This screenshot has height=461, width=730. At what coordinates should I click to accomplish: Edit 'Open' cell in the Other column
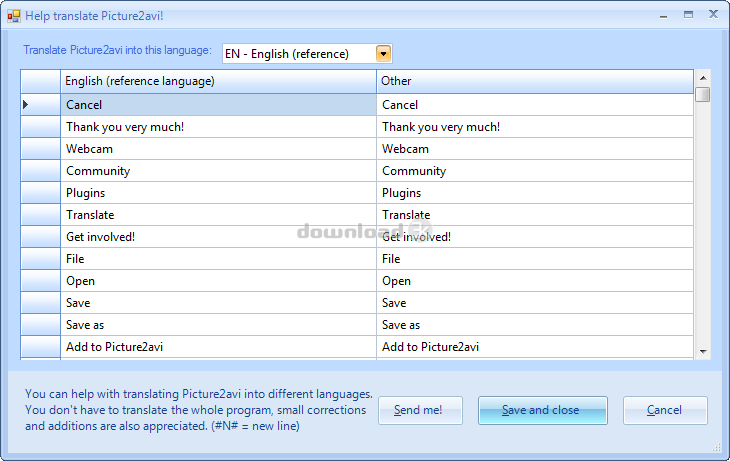click(534, 281)
